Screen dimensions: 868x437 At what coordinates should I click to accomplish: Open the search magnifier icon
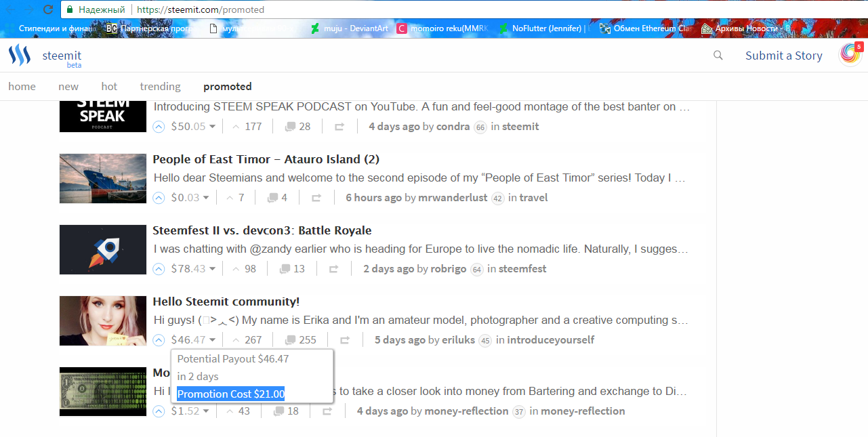click(x=718, y=56)
